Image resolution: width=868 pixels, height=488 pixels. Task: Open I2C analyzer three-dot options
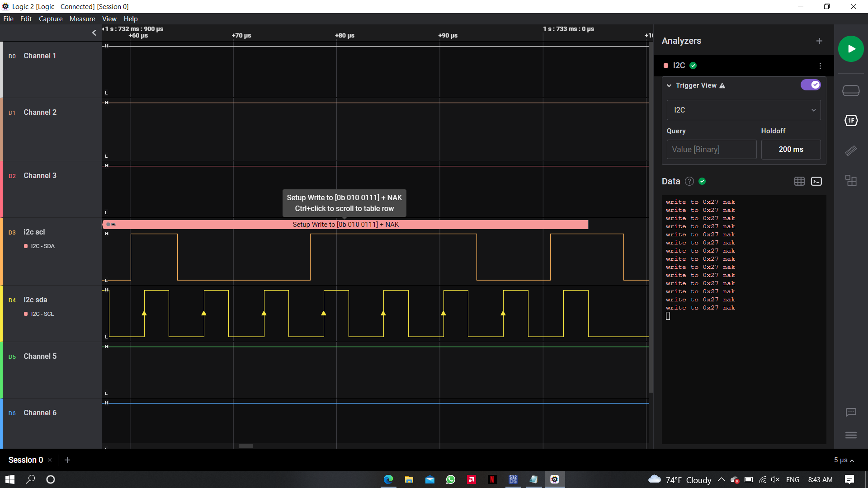(x=820, y=66)
